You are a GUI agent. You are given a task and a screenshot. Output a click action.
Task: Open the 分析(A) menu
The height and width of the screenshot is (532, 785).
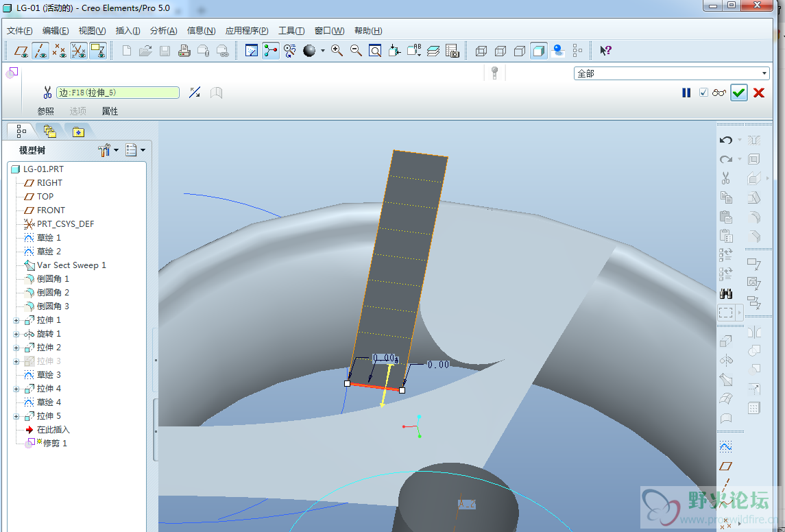point(164,31)
